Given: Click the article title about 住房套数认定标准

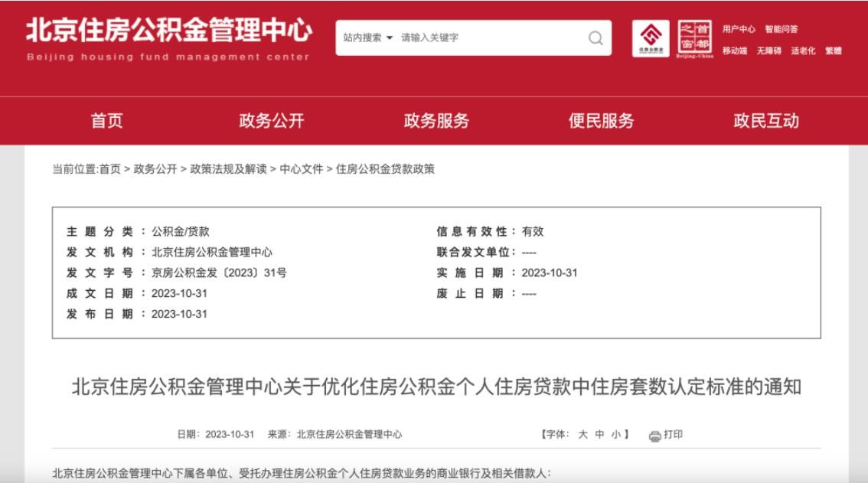Looking at the screenshot, I should tap(436, 387).
